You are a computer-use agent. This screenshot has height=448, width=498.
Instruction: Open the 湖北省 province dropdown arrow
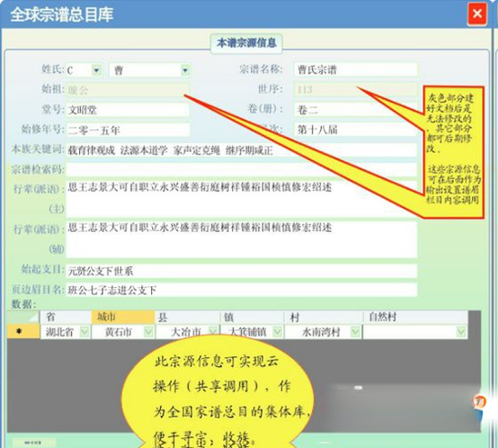click(84, 332)
